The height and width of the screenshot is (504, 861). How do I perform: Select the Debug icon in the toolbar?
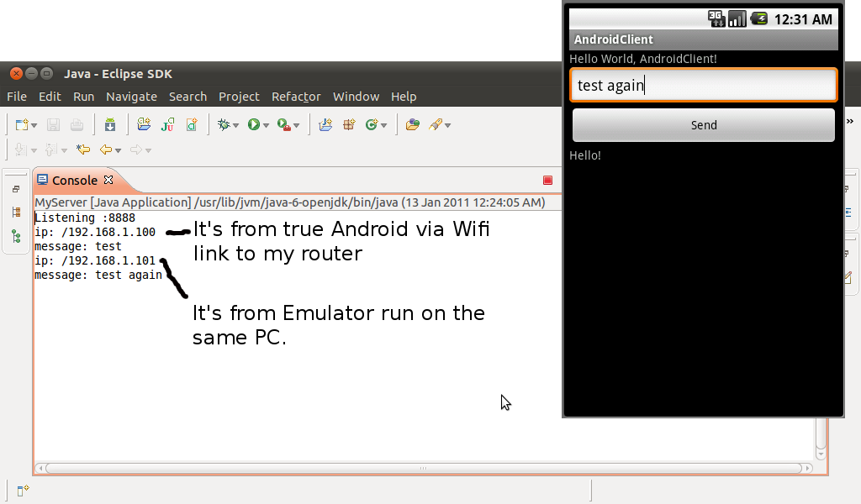[x=224, y=123]
